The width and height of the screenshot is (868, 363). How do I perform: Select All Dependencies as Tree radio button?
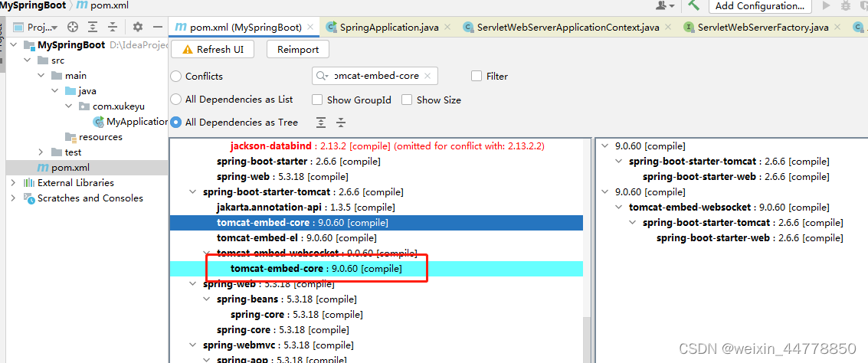176,123
